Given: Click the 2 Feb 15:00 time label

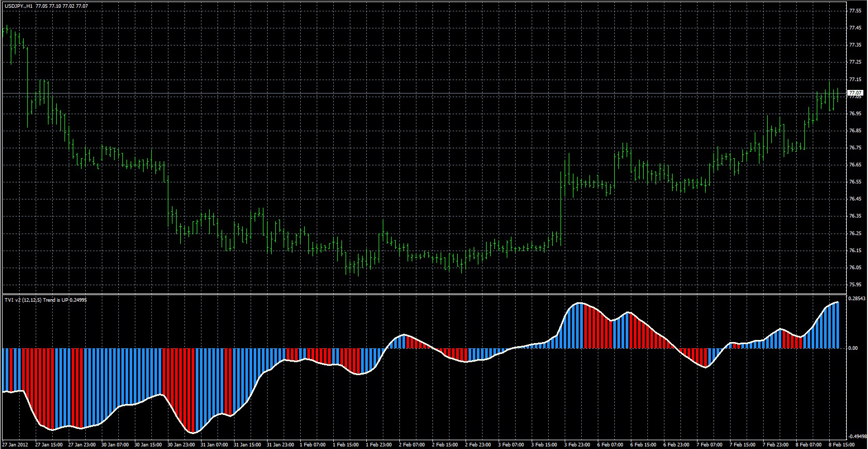Looking at the screenshot, I should [x=446, y=445].
